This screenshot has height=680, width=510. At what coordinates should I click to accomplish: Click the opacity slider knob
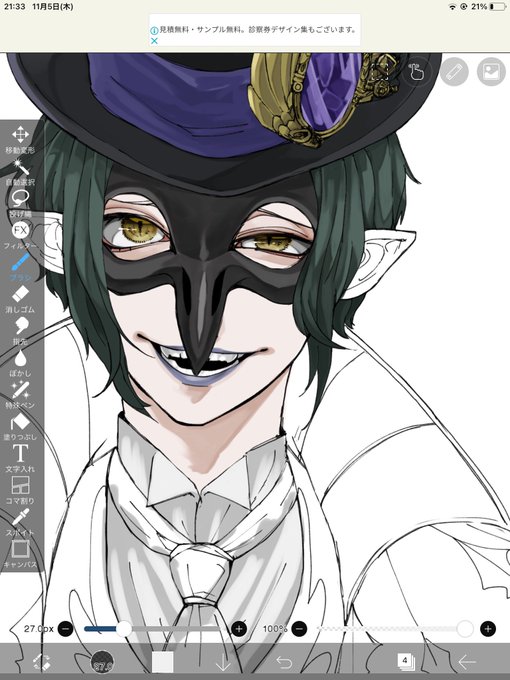(x=465, y=629)
